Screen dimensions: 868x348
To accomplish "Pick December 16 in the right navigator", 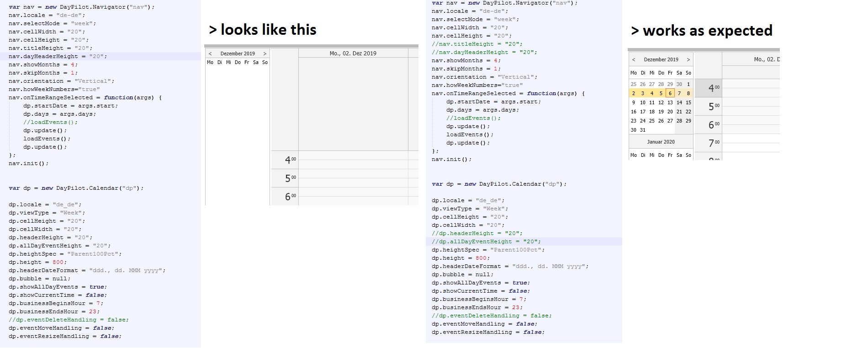I will pyautogui.click(x=634, y=112).
